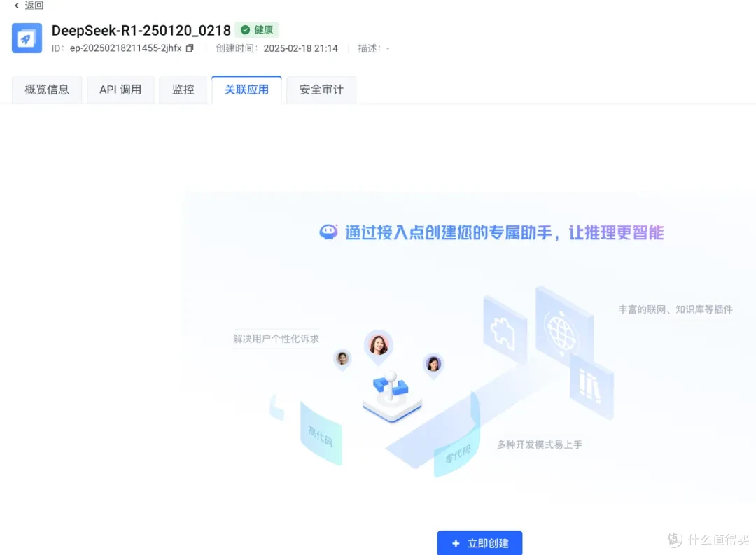Image resolution: width=756 pixels, height=555 pixels.
Task: Click the creation time 2025-02-18 21:14
Action: (301, 48)
